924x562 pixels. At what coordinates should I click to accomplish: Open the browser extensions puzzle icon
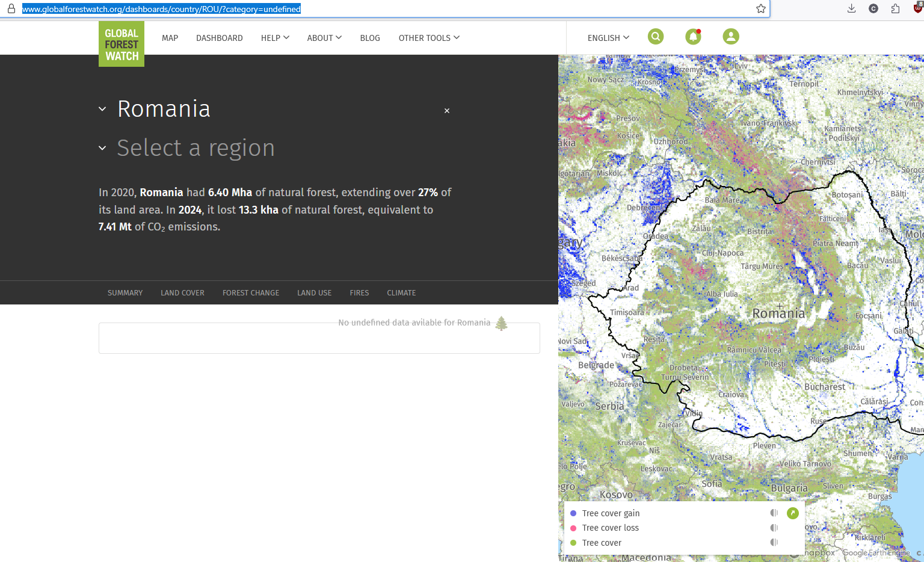895,8
